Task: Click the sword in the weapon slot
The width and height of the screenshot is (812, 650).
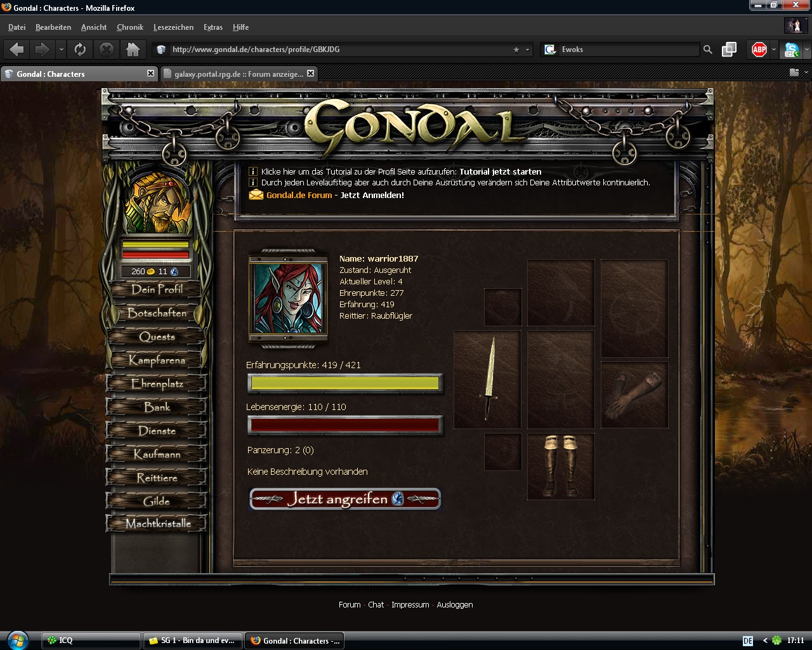Action: [487, 379]
